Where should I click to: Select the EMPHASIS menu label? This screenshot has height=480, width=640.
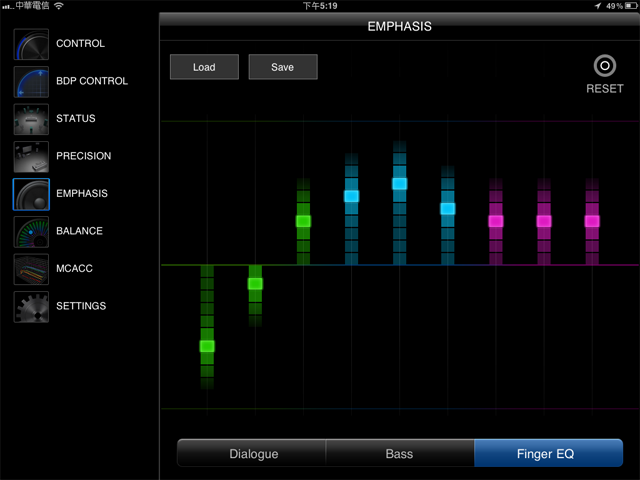point(82,193)
